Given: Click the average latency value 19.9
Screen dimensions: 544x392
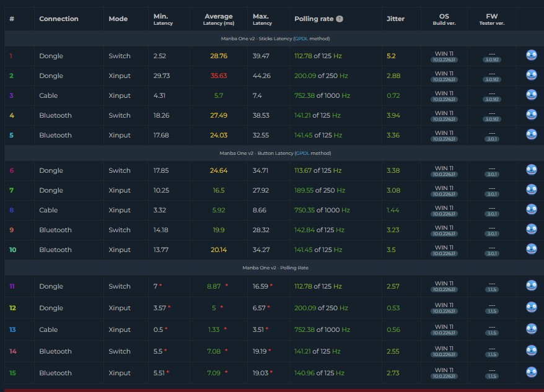Looking at the screenshot, I should (x=219, y=230).
